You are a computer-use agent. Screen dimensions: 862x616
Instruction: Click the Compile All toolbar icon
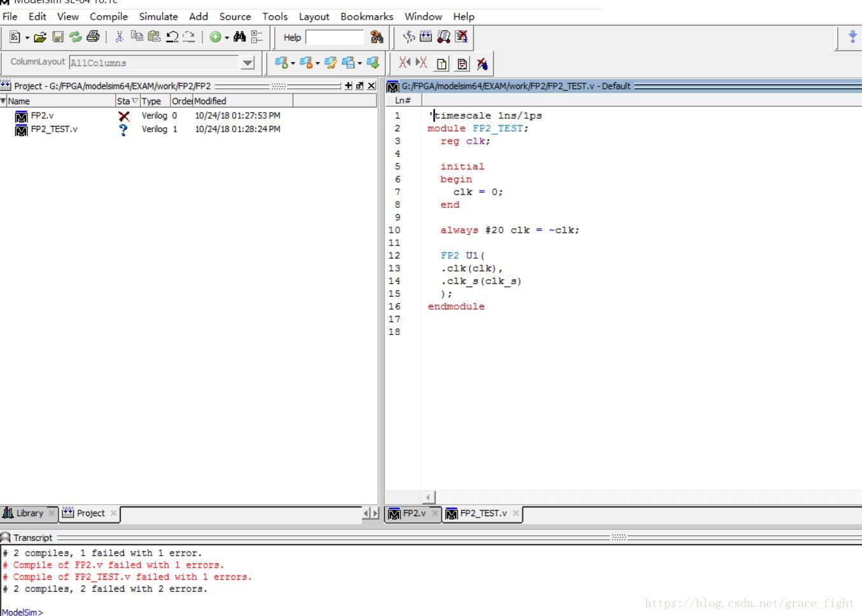[426, 37]
